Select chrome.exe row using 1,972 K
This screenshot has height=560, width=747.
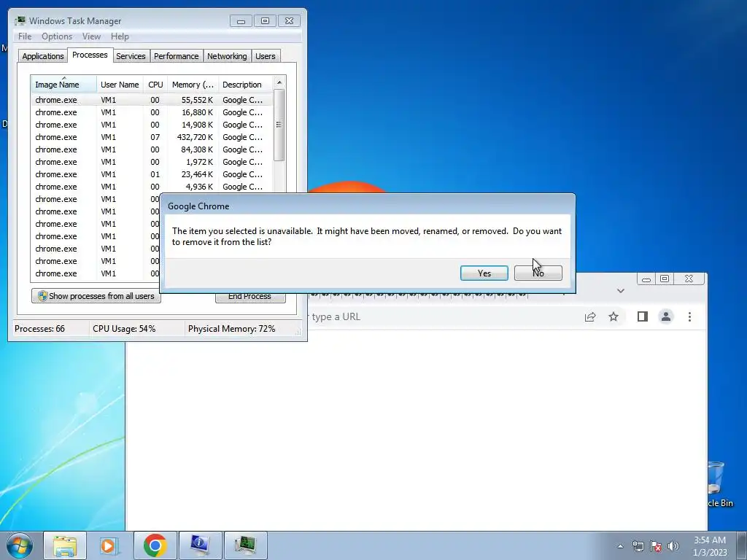(152, 162)
